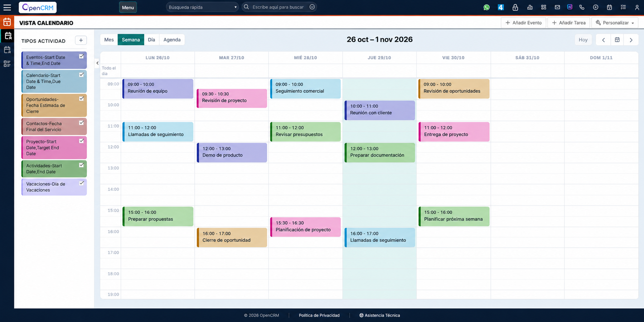The height and width of the screenshot is (322, 644).
Task: Open the Entrega de proyecto event
Action: click(454, 131)
